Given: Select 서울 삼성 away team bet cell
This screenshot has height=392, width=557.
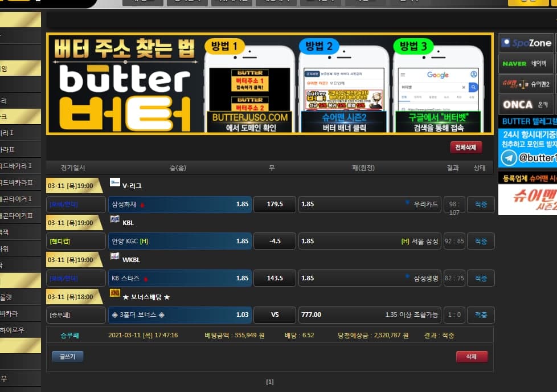Looking at the screenshot, I should pyautogui.click(x=369, y=242).
